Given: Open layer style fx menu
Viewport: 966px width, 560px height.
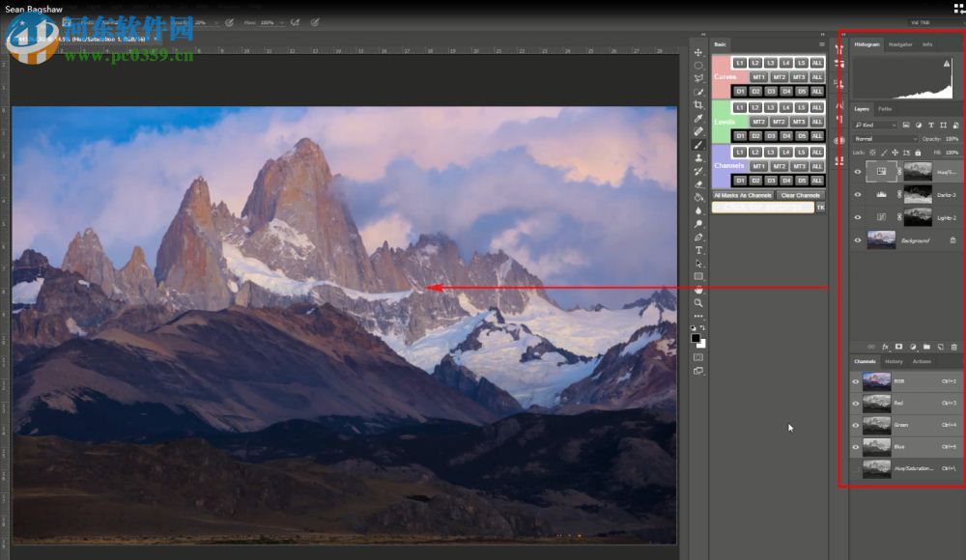Looking at the screenshot, I should (x=885, y=347).
